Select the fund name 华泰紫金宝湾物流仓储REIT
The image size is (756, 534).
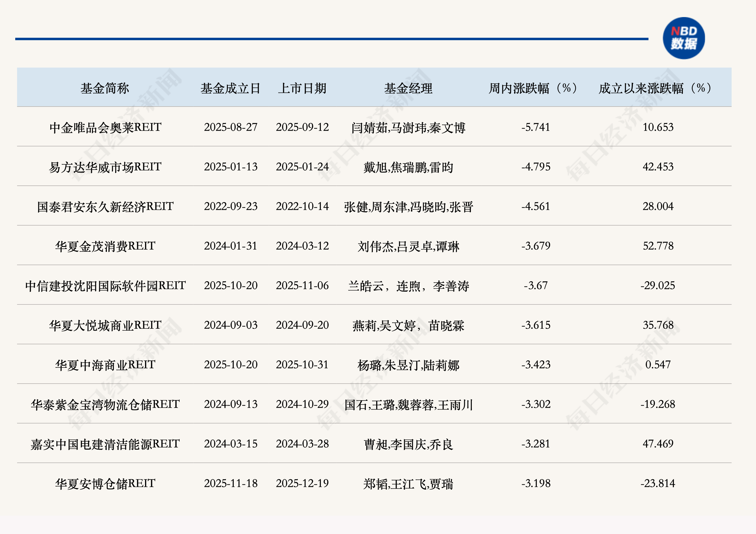pyautogui.click(x=105, y=404)
